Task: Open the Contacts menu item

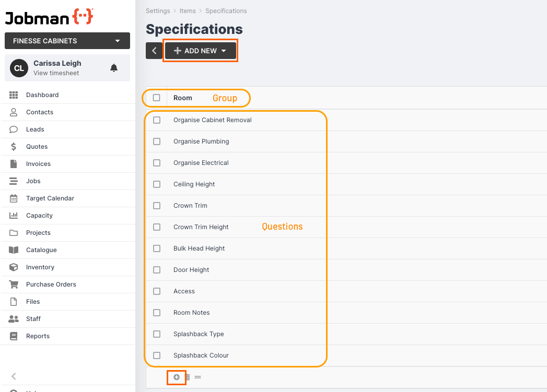Action: [x=68, y=112]
